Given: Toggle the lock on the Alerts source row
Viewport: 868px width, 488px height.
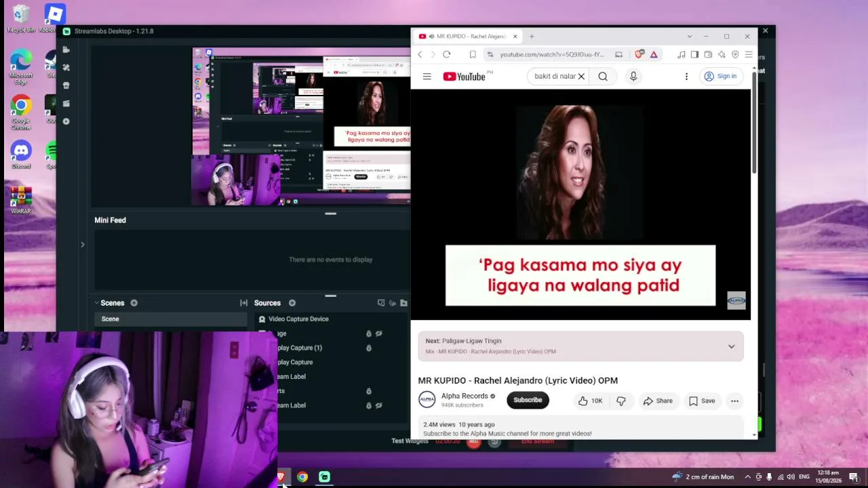Looking at the screenshot, I should point(369,391).
